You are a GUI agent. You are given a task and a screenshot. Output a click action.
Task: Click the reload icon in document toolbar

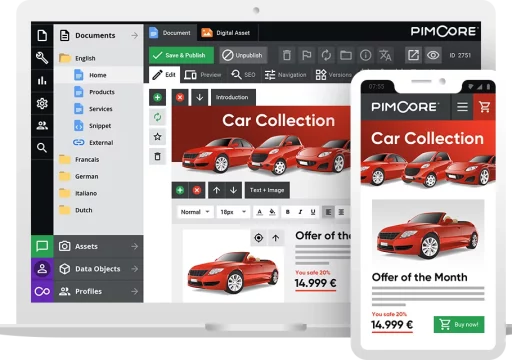[x=326, y=55]
